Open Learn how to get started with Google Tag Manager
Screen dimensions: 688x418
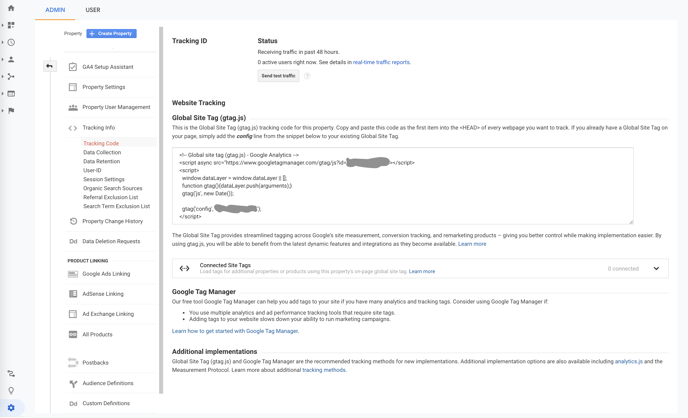pyautogui.click(x=235, y=331)
